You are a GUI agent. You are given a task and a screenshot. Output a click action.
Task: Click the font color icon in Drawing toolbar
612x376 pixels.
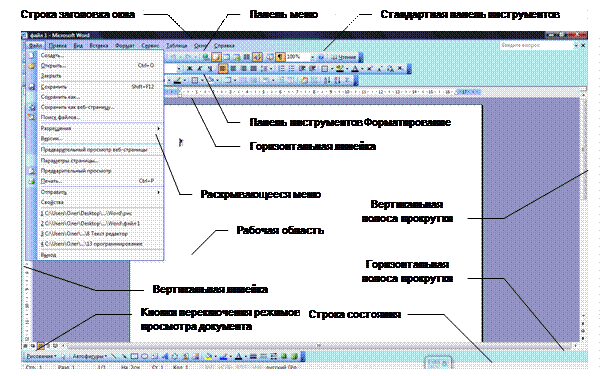click(x=238, y=356)
